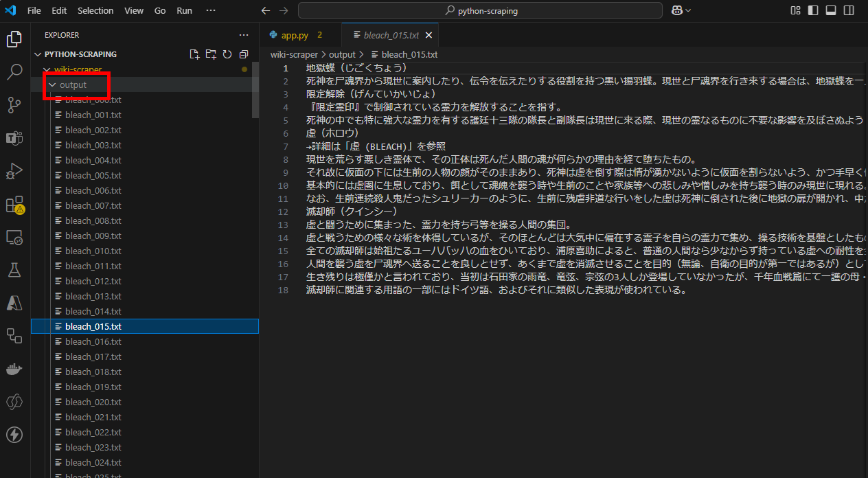
Task: Collapse all folders in Explorer
Action: (244, 54)
